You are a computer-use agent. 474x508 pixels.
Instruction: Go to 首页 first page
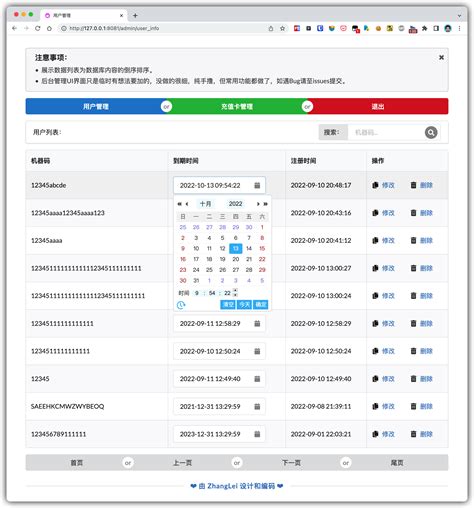76,463
